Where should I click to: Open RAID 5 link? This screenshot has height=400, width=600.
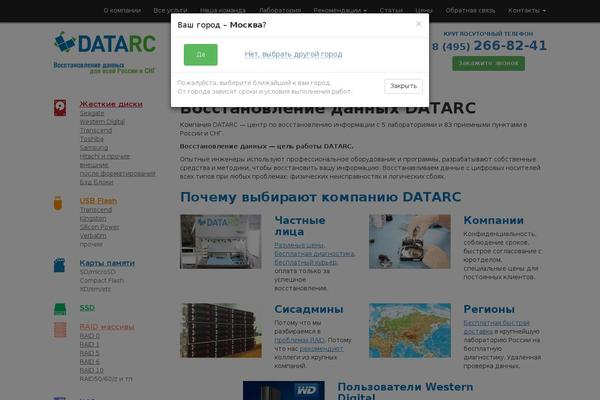(90, 353)
